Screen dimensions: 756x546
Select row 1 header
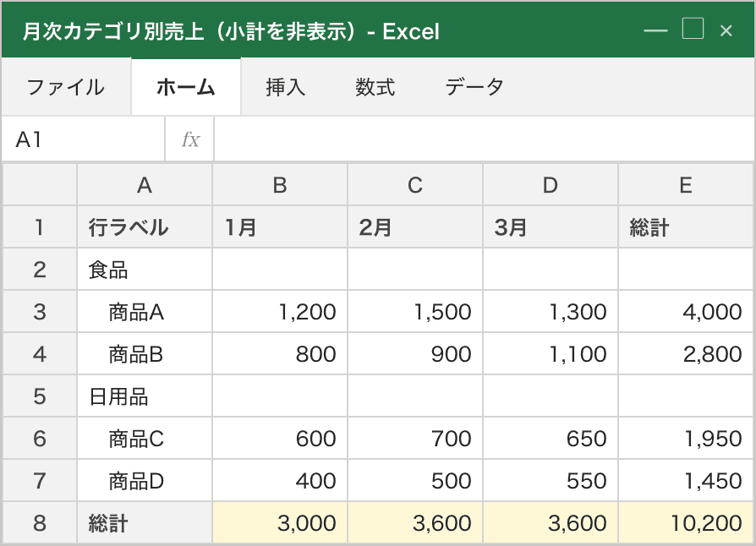(40, 227)
